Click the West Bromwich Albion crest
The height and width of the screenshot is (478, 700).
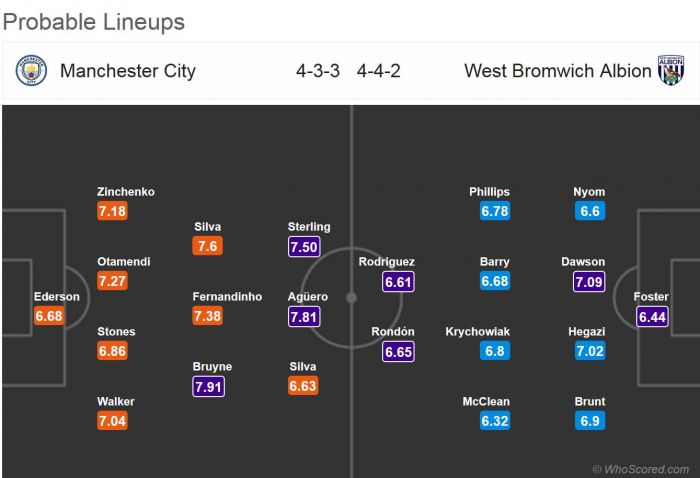point(670,71)
